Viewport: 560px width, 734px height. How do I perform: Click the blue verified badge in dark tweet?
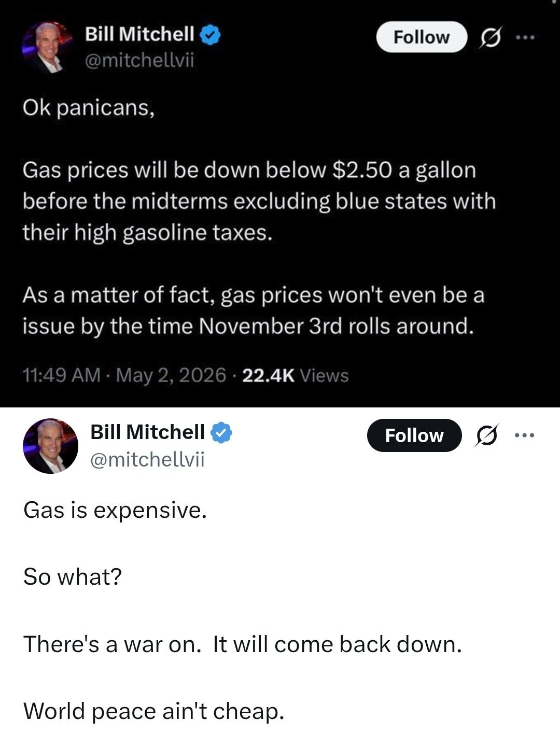[212, 35]
